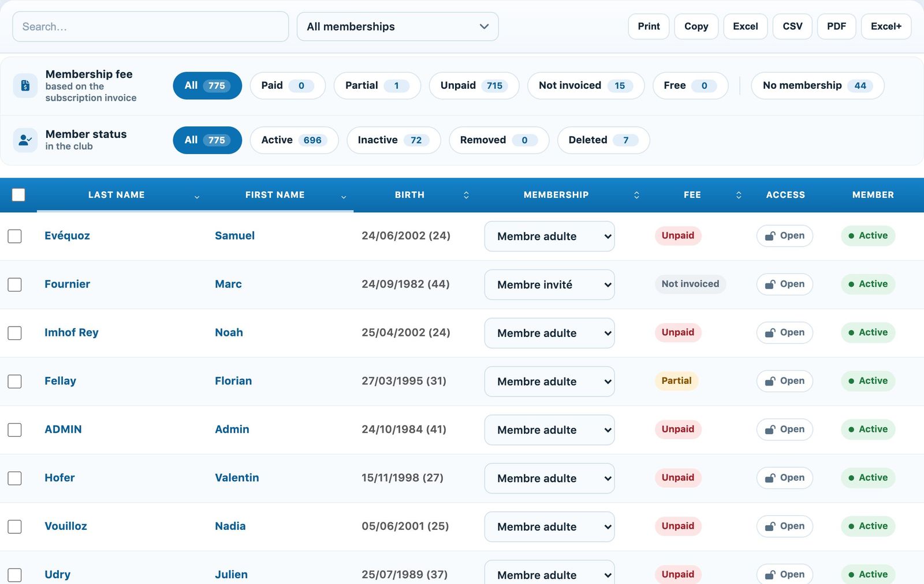
Task: Click the Birth column sort icon
Action: click(x=466, y=195)
